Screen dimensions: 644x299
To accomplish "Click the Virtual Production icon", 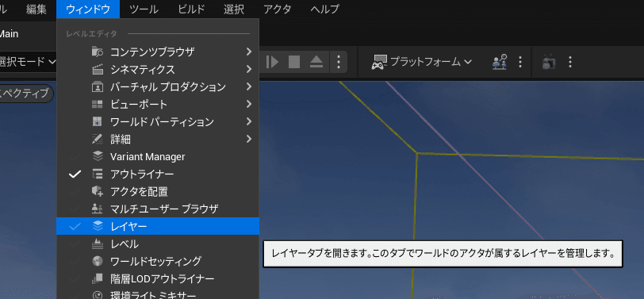I will [x=98, y=87].
